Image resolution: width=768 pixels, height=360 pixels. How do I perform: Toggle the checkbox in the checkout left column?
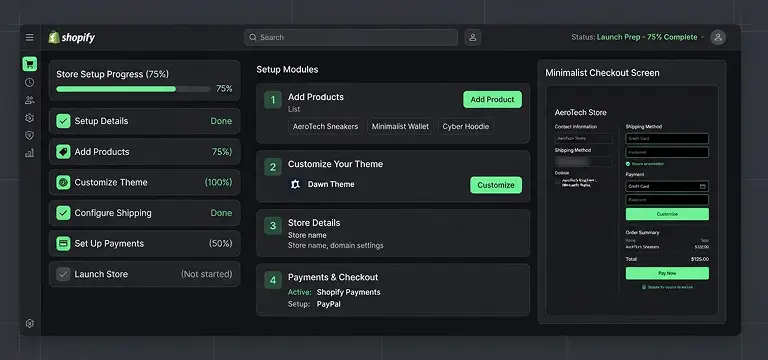pyautogui.click(x=557, y=182)
